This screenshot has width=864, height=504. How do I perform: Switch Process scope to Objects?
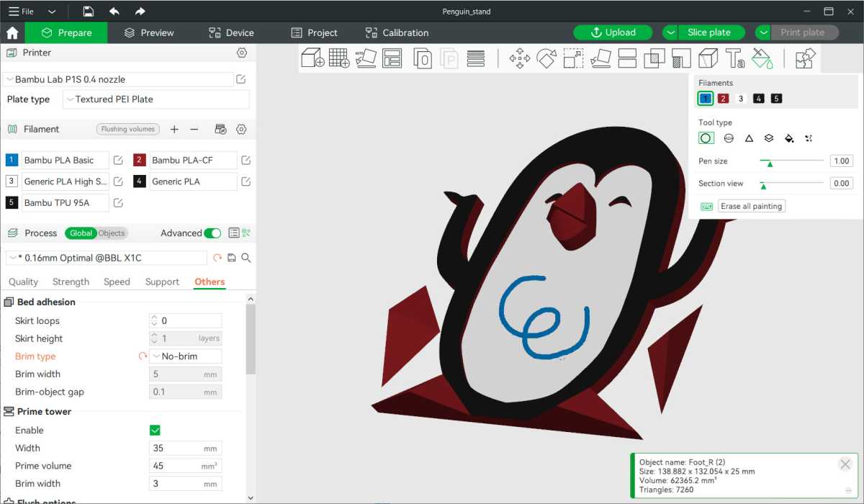tap(112, 233)
